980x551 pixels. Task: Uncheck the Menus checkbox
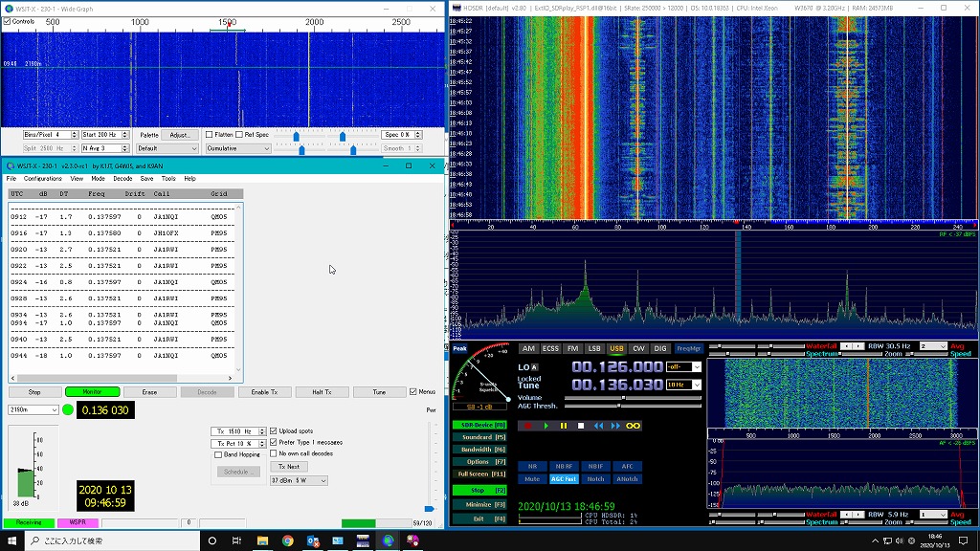point(413,391)
